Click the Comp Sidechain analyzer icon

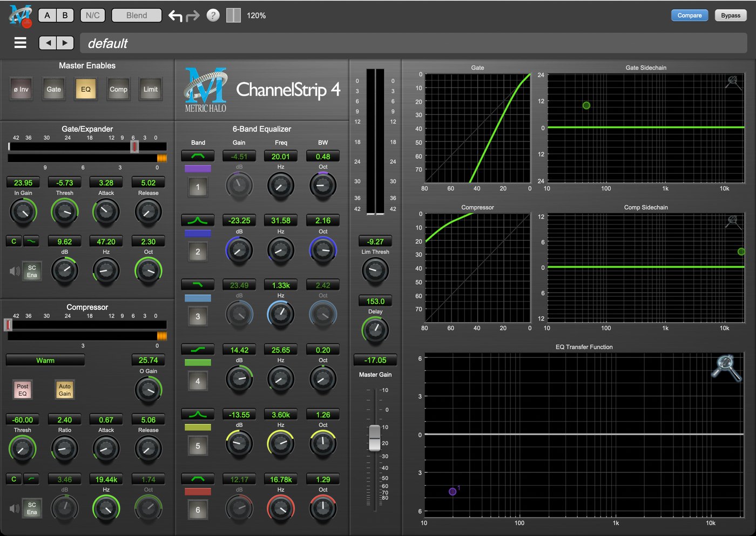click(733, 221)
